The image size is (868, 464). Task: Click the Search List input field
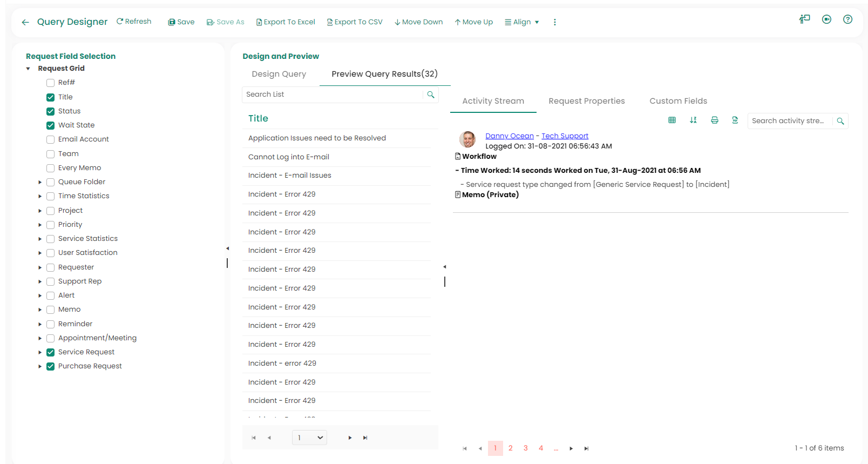pos(332,95)
